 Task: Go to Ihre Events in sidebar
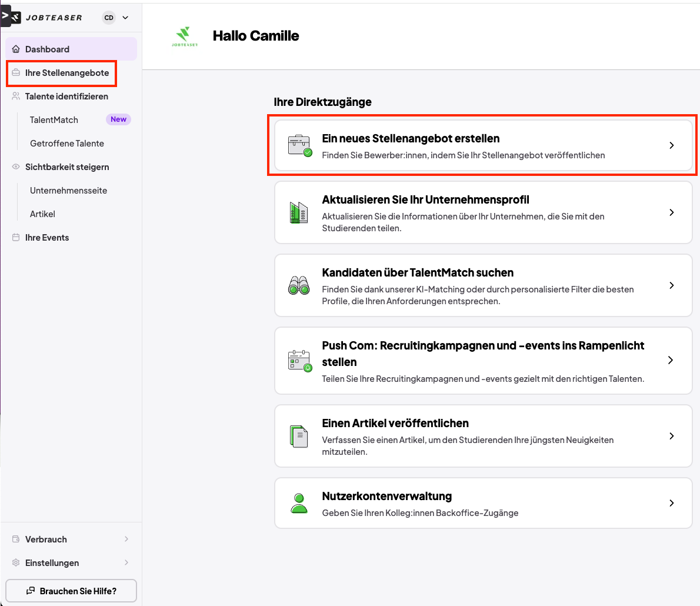tap(47, 238)
